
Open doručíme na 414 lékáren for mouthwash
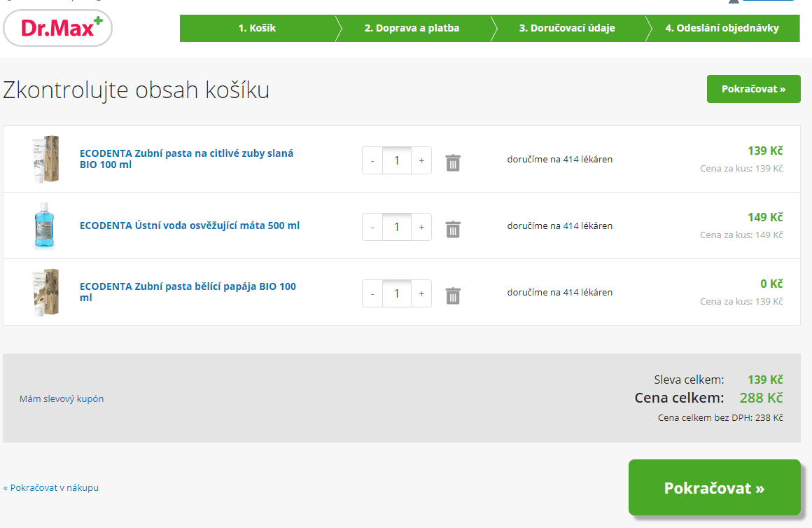560,225
